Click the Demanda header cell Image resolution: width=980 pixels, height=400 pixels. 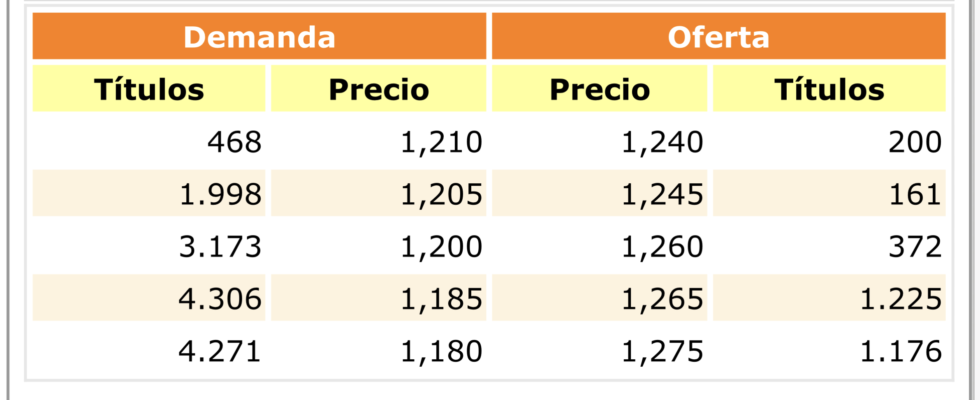259,36
